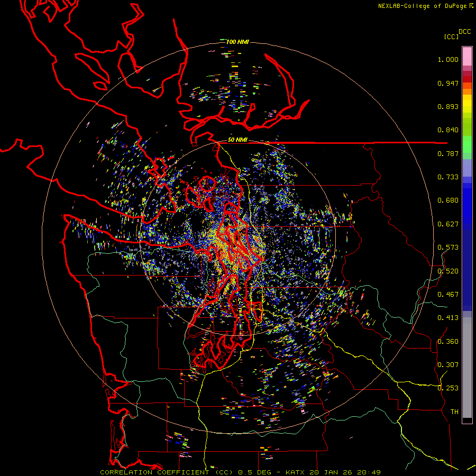Image resolution: width=476 pixels, height=476 pixels.
Task: Pick the pink swatch at top of color bar
Action: [x=467, y=57]
